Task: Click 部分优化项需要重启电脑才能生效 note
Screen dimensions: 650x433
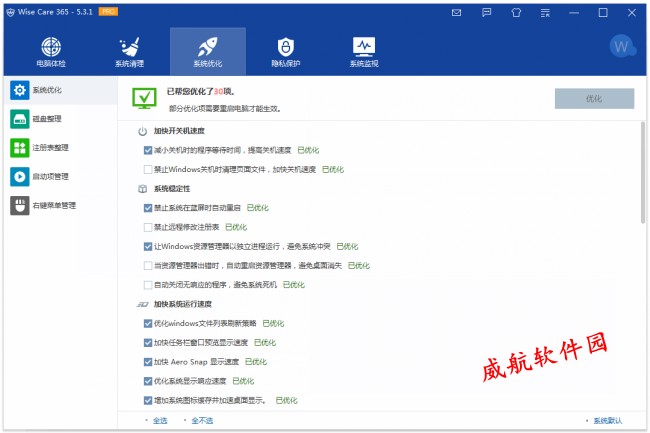Action: pos(225,109)
